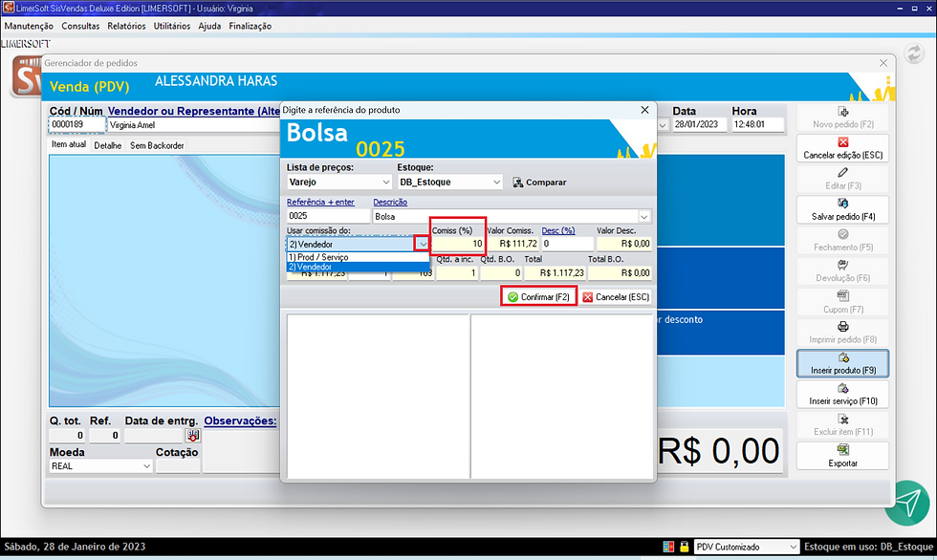This screenshot has height=560, width=937.
Task: Open the Ajuda menu
Action: (x=209, y=26)
